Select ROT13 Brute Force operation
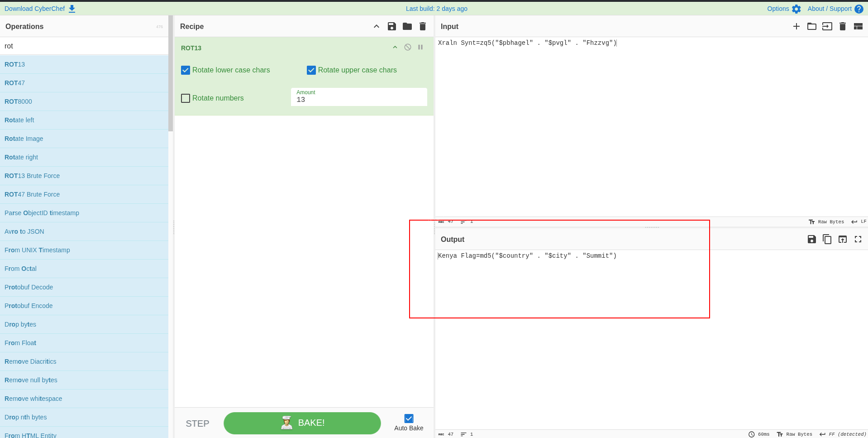The width and height of the screenshot is (868, 438). (x=84, y=176)
